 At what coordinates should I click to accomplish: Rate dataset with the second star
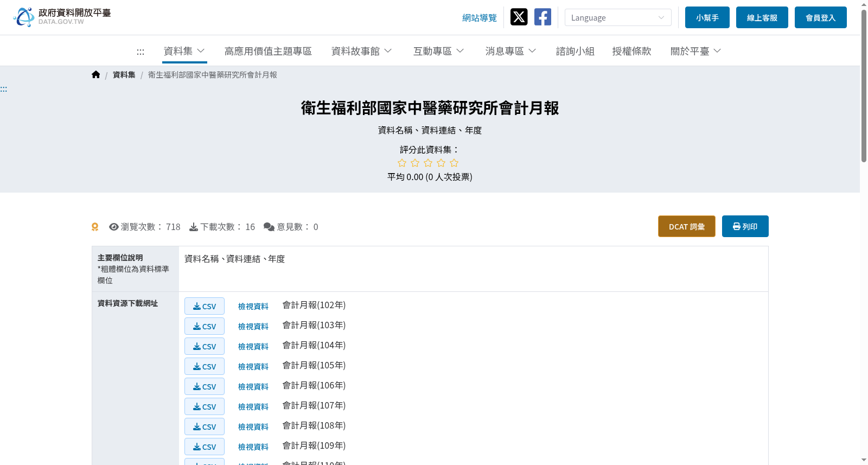pos(415,163)
